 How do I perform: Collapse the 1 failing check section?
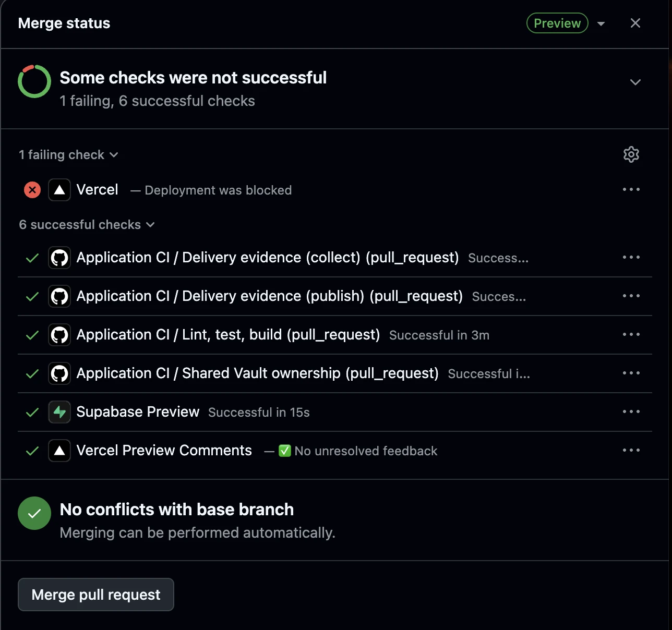point(68,155)
